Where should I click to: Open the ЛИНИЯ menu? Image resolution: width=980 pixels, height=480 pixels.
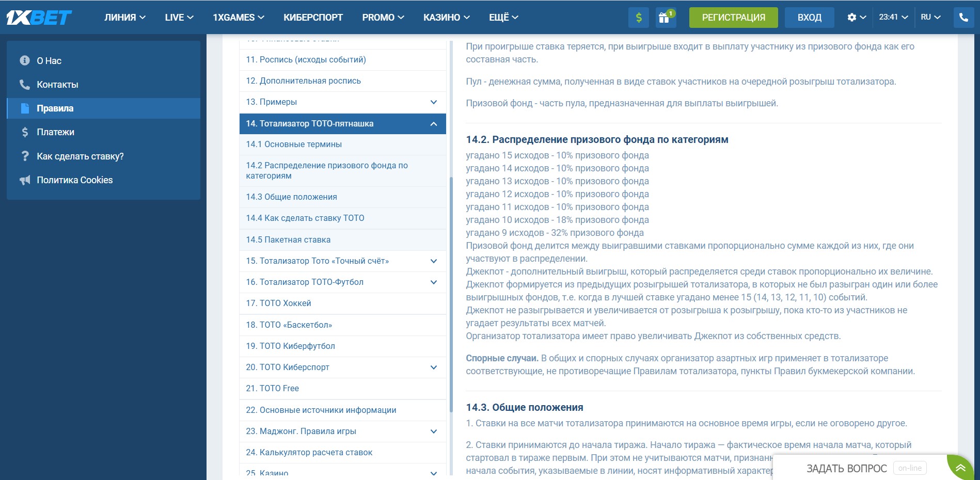tap(125, 18)
